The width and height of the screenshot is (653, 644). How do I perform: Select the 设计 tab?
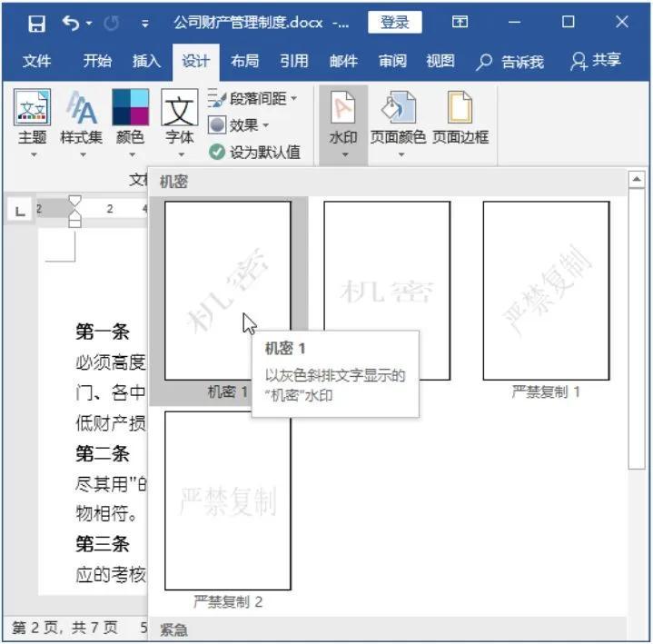click(x=196, y=62)
